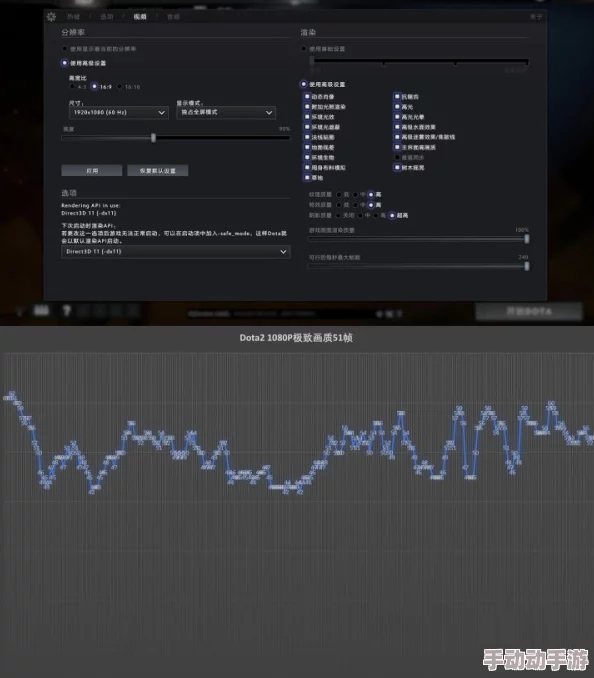The image size is (594, 678).
Task: Open the 热键 hotkeys tab
Action: click(x=73, y=17)
